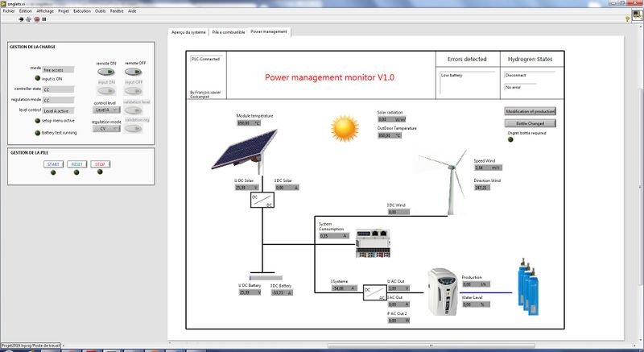Toggle the remote OFF switch

click(135, 71)
